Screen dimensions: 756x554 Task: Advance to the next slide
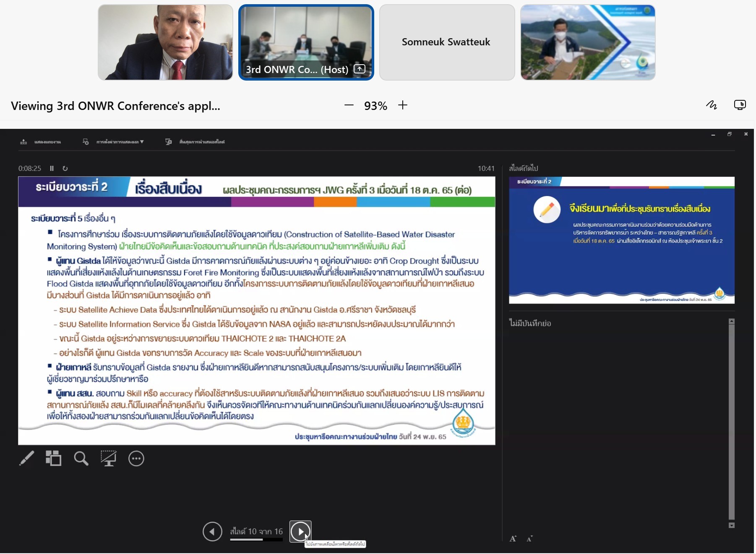coord(300,532)
